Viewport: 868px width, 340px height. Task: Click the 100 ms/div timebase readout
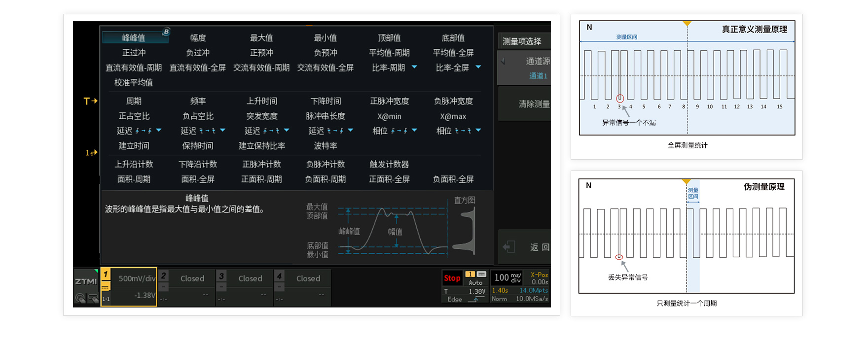(507, 278)
